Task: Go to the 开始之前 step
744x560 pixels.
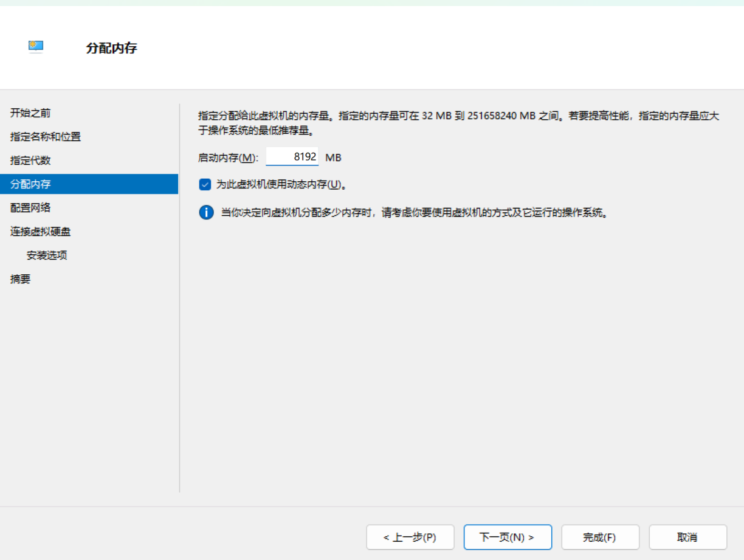Action: (30, 113)
